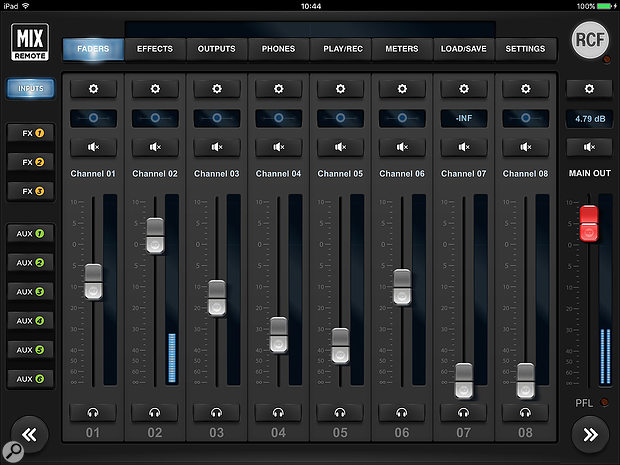Solo Channel 02 with headphone icon
Screen dimensions: 620x465
(x=155, y=413)
